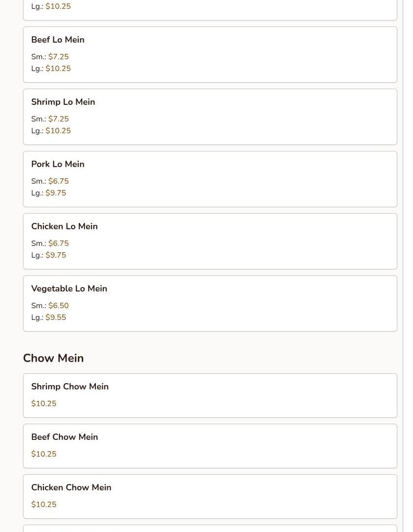The image size is (413, 532).
Task: Pick Beef Lo Mein large price $10.25
Action: [51, 69]
